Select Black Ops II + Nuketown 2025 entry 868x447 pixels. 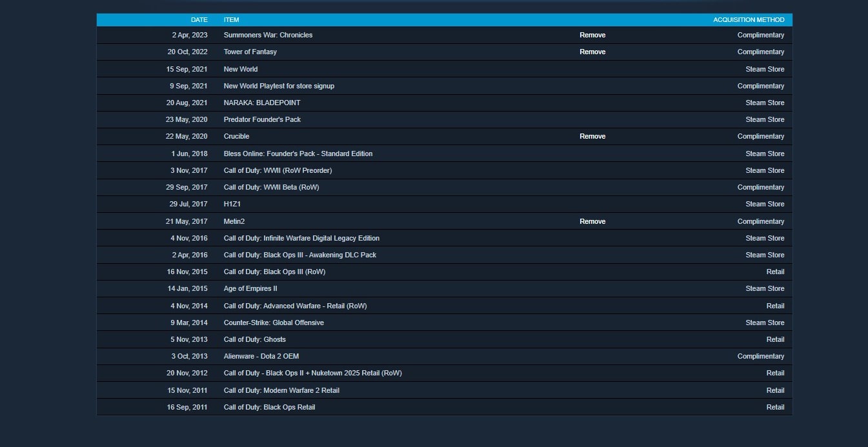click(313, 373)
